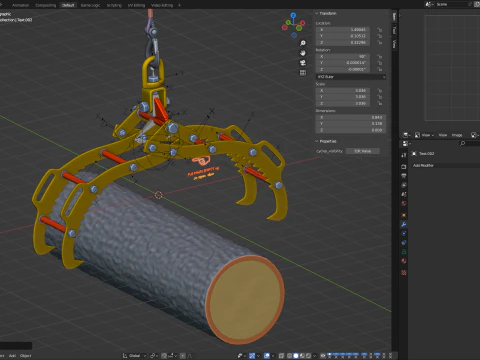Open the viewport shading options dropdown

[x=314, y=356]
